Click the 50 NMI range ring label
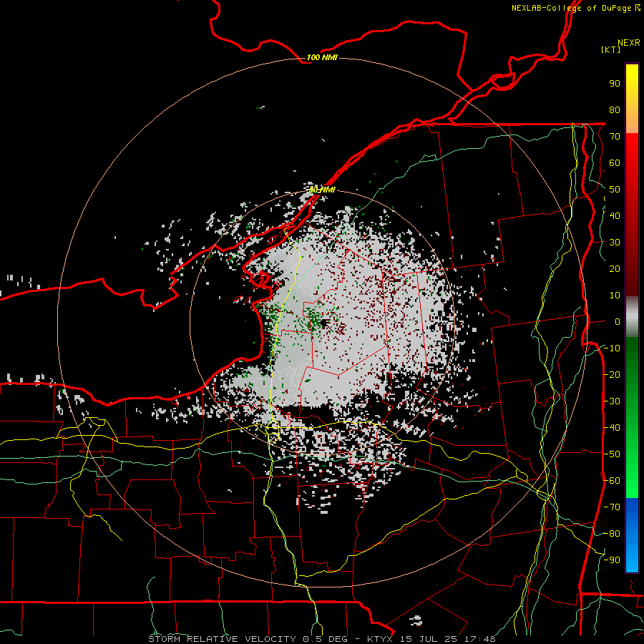 322,190
